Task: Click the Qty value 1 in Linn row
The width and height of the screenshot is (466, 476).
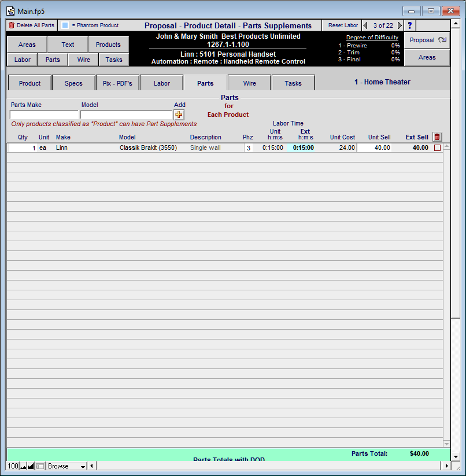Action: point(23,148)
